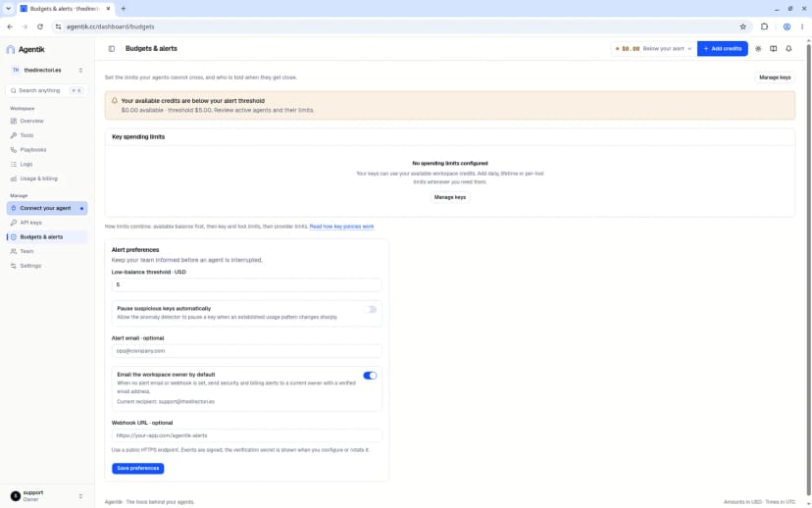Open browser extensions puzzle icon
The image size is (812, 508).
pyautogui.click(x=764, y=26)
